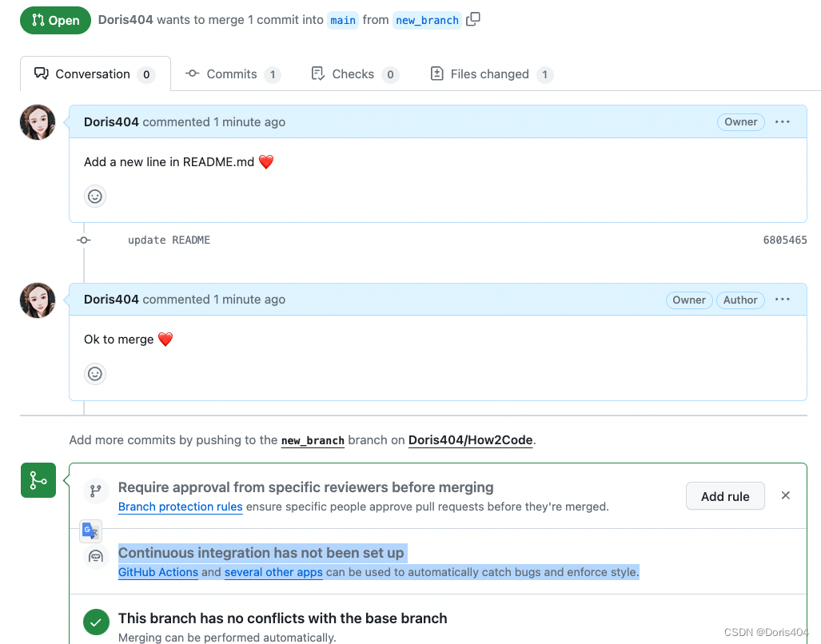Click the Open status badge
Image resolution: width=821 pixels, height=644 pixels.
point(55,21)
